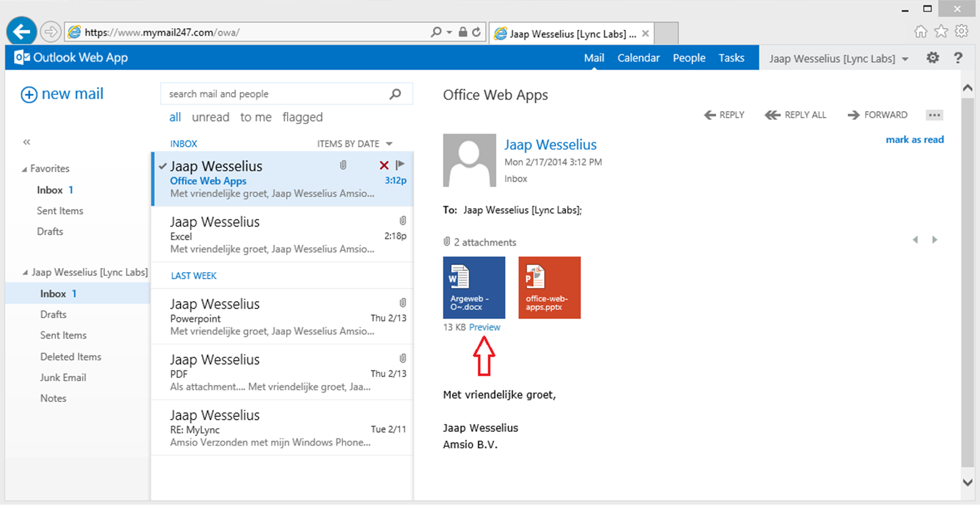Open the office-web-apps.pptx attachment tile
The width and height of the screenshot is (980, 512).
coord(549,288)
